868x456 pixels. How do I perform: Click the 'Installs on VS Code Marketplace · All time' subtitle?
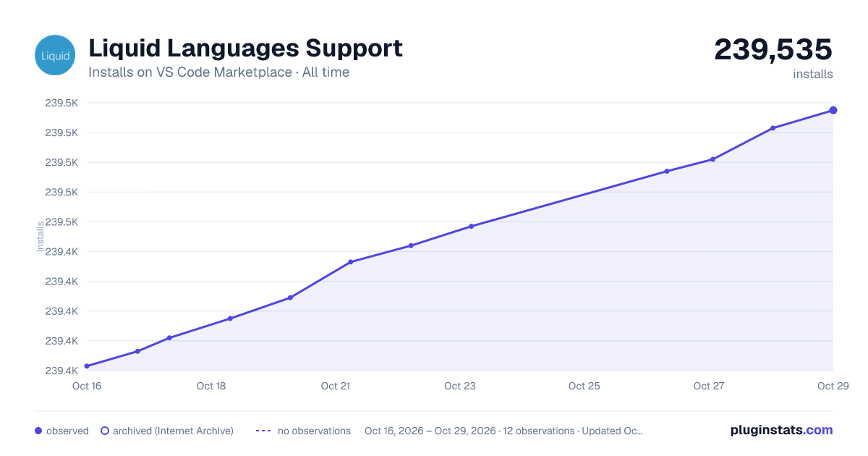(218, 72)
